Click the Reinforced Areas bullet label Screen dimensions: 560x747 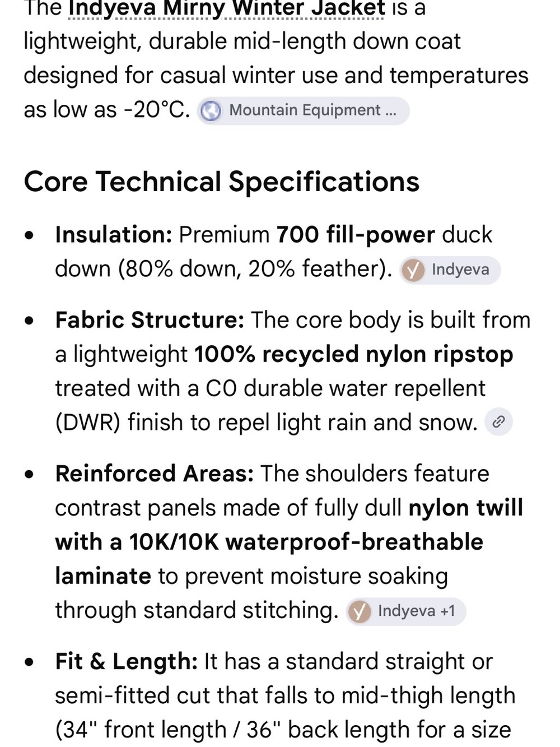point(155,474)
